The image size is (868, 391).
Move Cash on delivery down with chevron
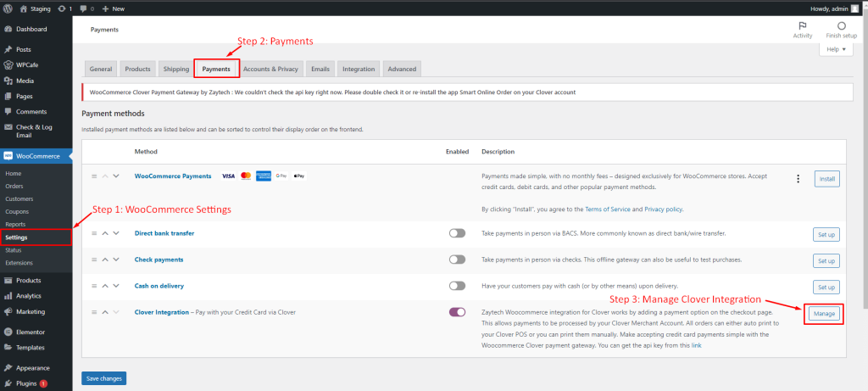[x=115, y=286]
